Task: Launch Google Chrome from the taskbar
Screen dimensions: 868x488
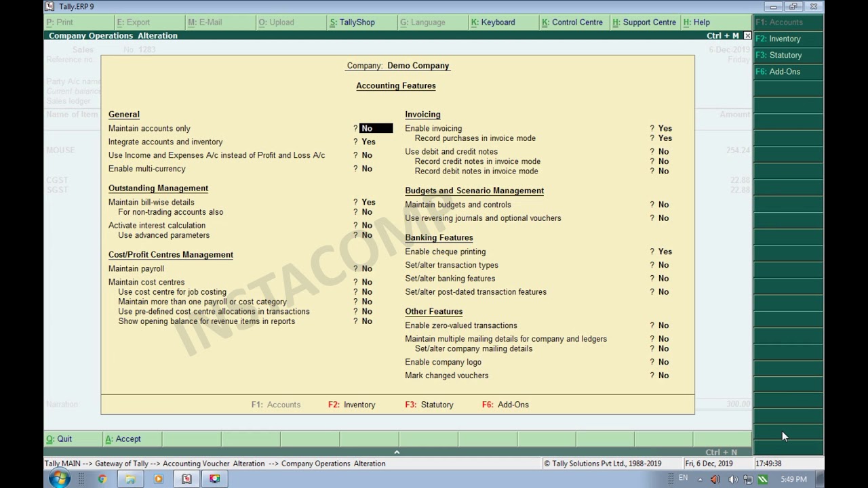Action: (102, 479)
